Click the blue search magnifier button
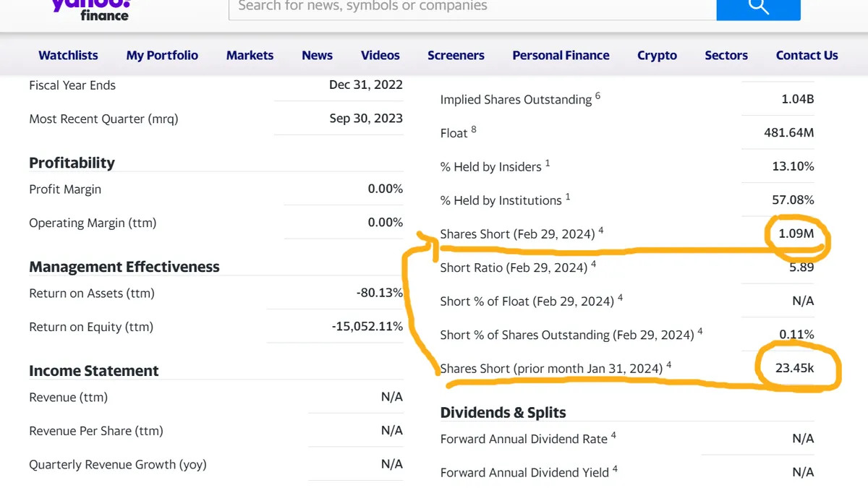This screenshot has width=868, height=488. [758, 7]
